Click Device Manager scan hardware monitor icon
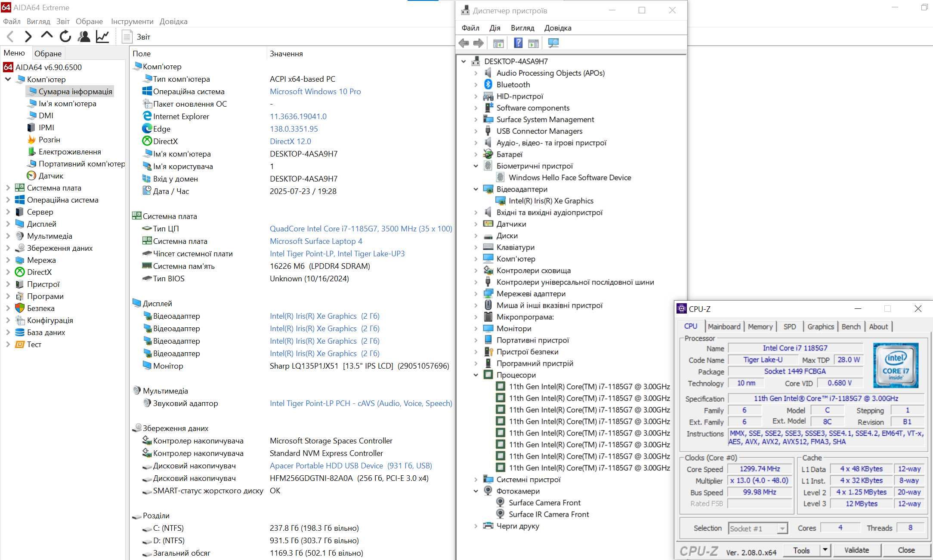933x560 pixels. 553,43
